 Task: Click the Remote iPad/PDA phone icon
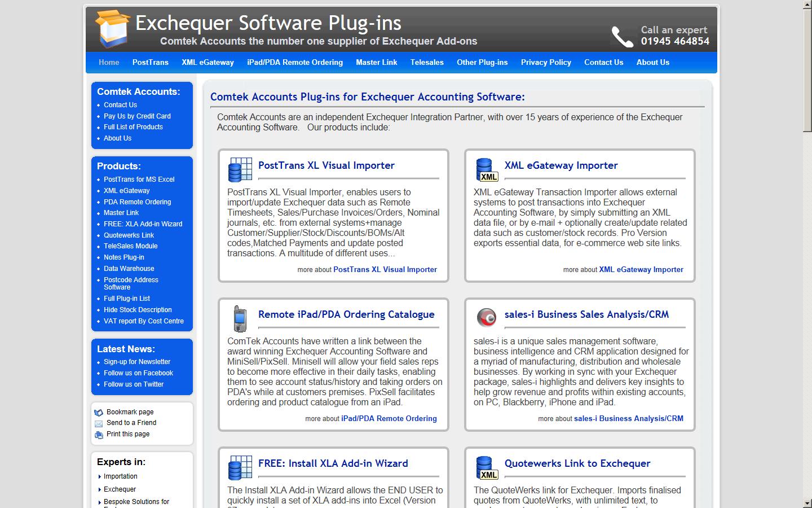(x=240, y=318)
